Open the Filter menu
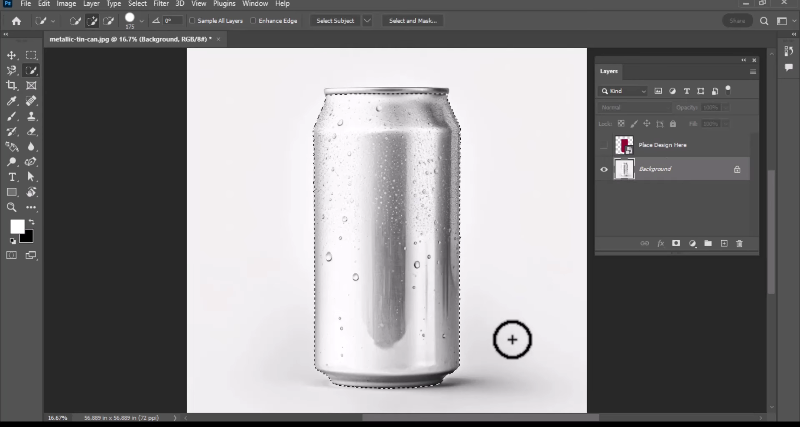This screenshot has height=427, width=800. click(x=161, y=4)
